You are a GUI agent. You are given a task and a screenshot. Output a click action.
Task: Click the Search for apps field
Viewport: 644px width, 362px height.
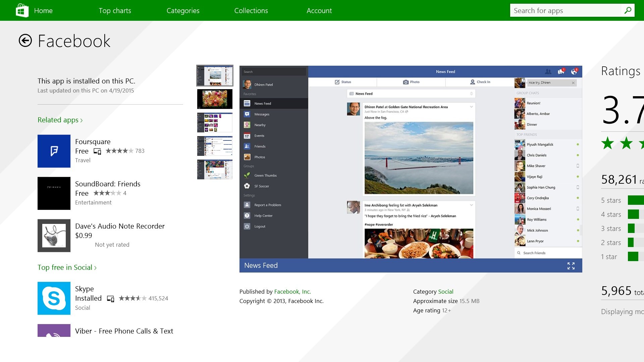click(x=566, y=10)
